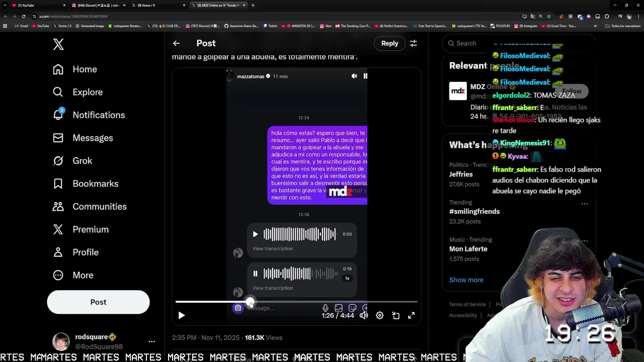Click the X logo in the sidebar

(58, 44)
